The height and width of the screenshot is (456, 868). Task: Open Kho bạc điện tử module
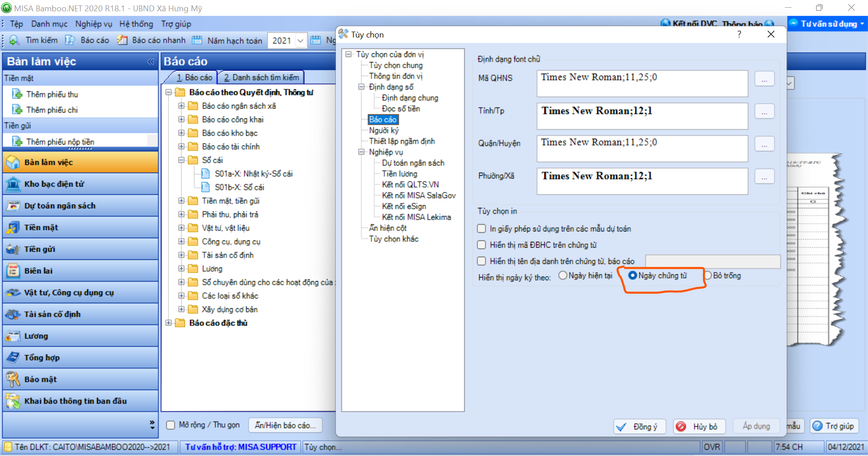tap(80, 184)
